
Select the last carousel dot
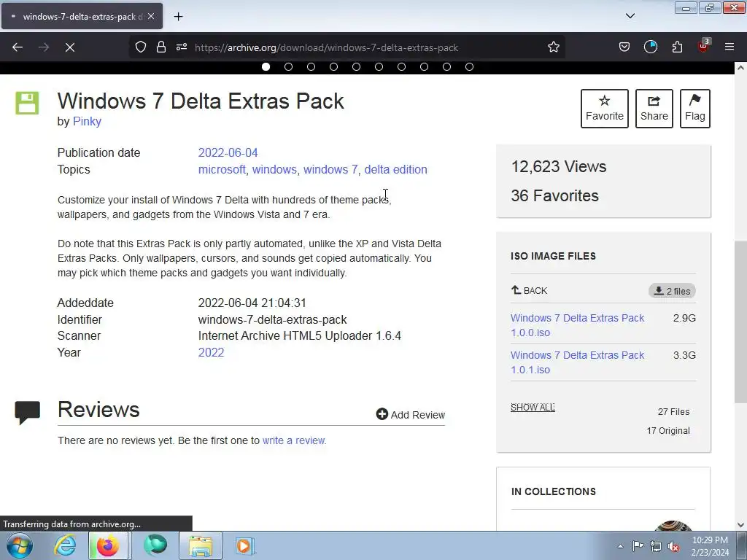(469, 67)
